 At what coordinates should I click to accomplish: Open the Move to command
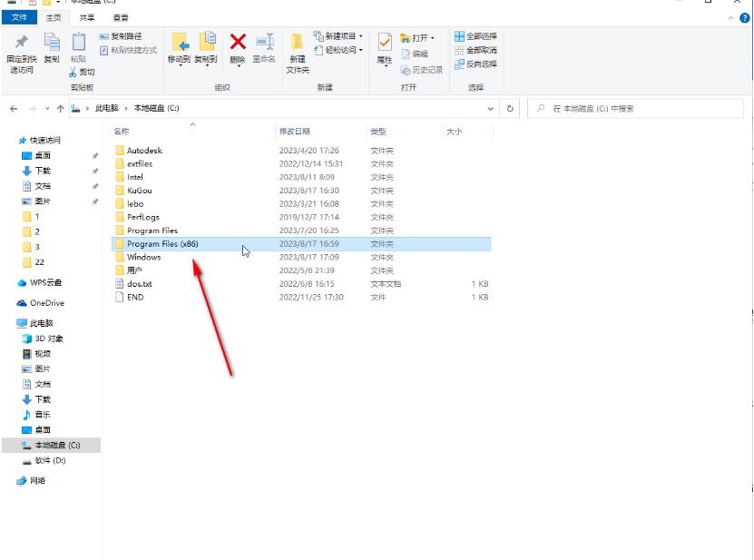[179, 48]
